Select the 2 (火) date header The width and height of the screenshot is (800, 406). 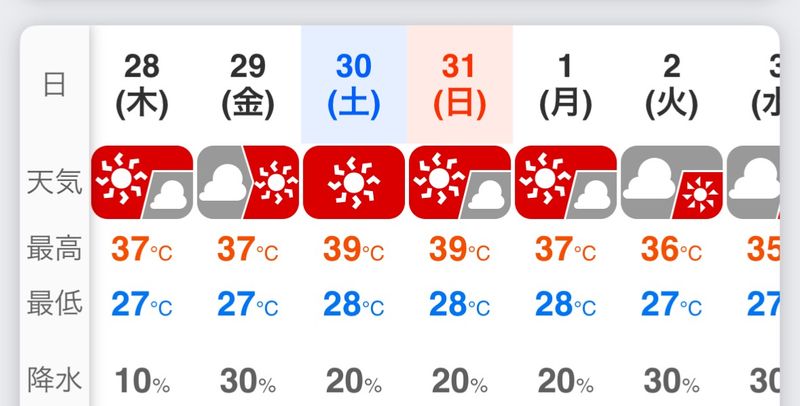671,84
